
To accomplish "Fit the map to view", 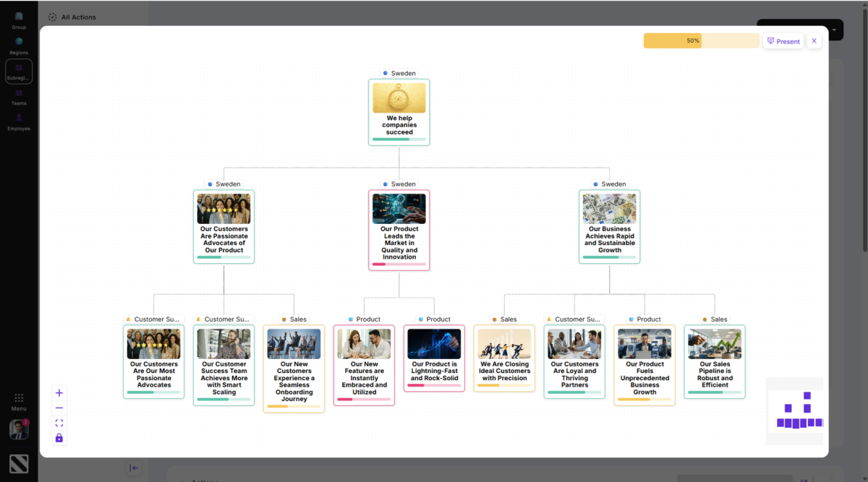I will 59,423.
